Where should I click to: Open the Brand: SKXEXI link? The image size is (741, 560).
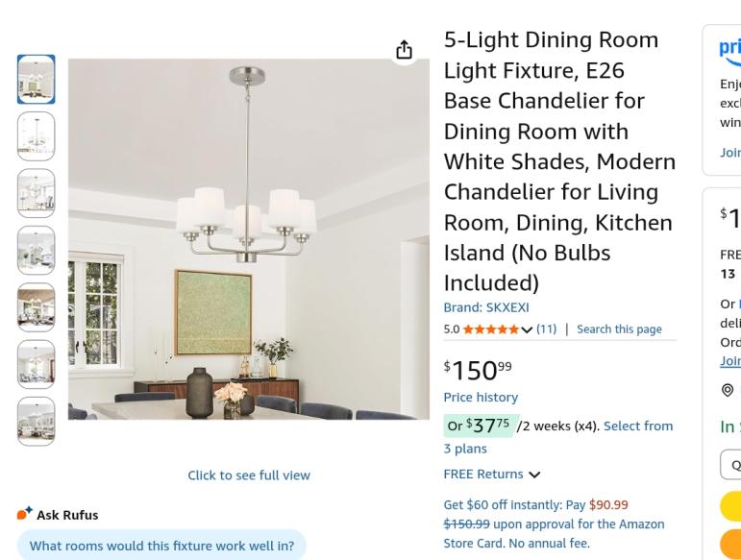(485, 307)
